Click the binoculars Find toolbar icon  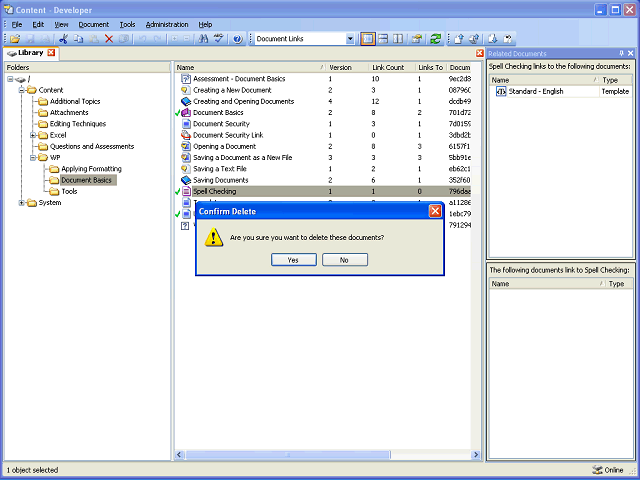tap(203, 39)
